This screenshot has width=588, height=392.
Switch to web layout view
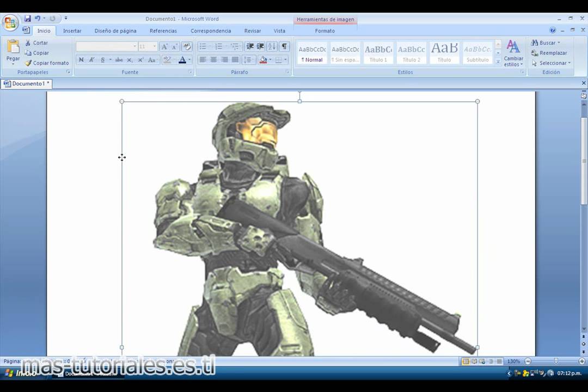(482, 362)
